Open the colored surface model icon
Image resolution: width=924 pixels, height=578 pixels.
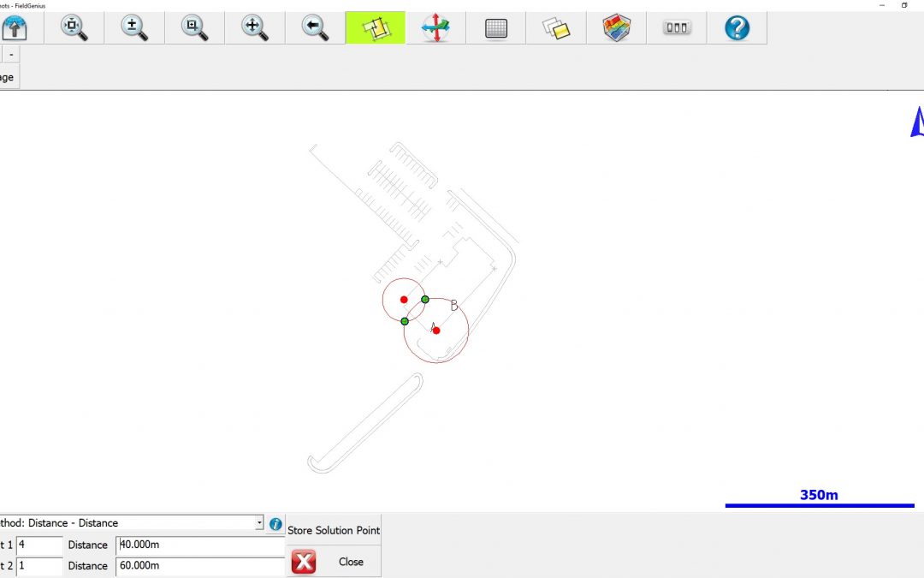pyautogui.click(x=616, y=27)
